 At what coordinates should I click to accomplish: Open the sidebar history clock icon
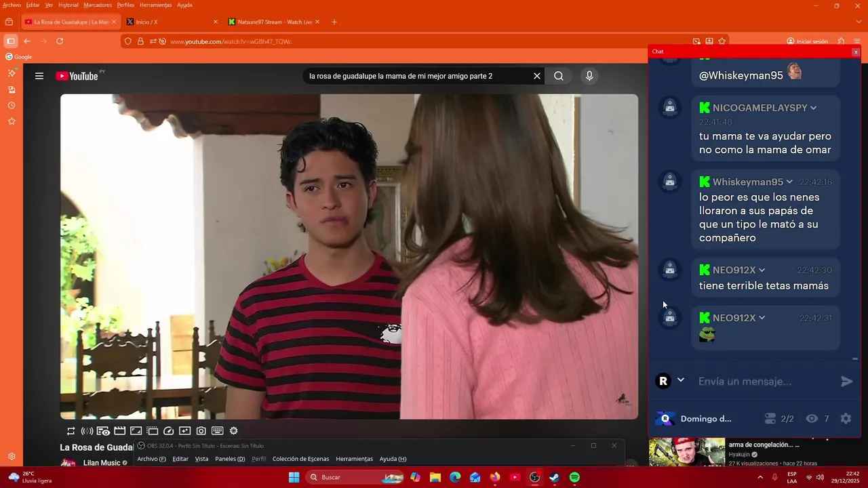pos(12,106)
